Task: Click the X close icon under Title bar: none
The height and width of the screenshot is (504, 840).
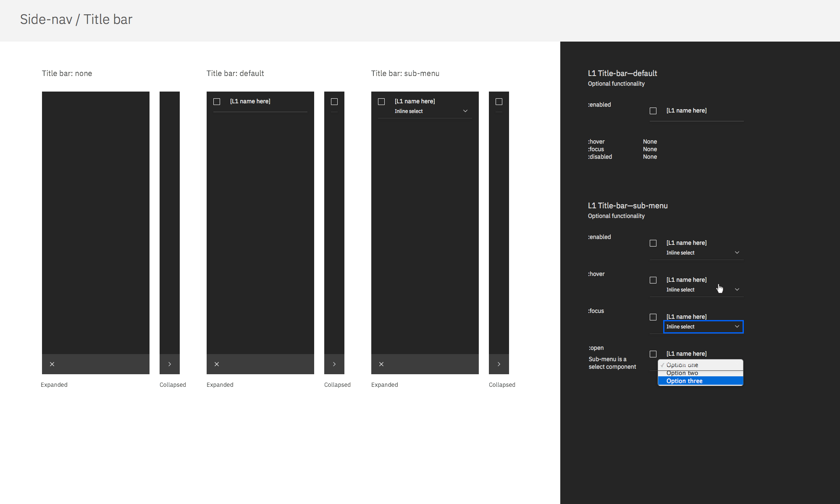Action: point(52,364)
